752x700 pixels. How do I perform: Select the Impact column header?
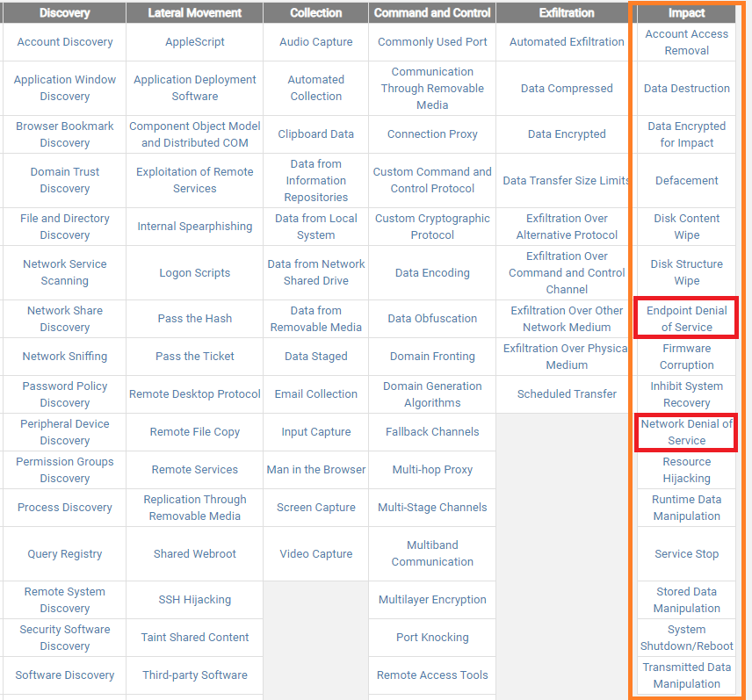tap(686, 13)
